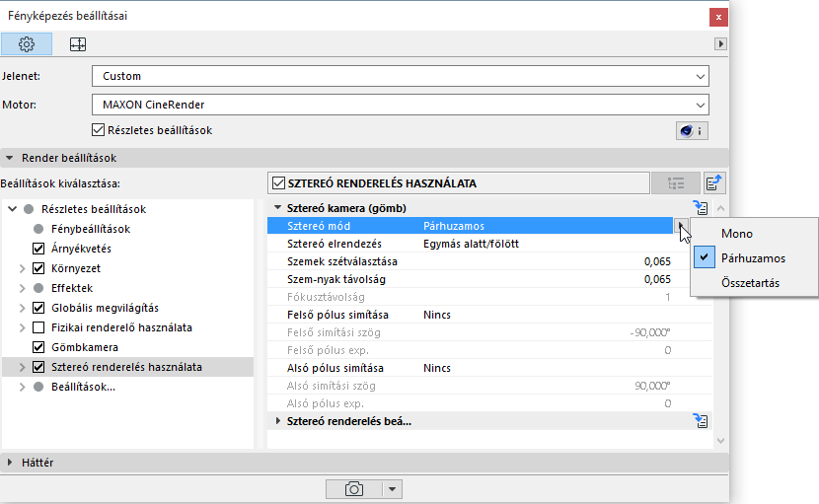Choose Párhuzamos in the popup menu

coord(754,258)
